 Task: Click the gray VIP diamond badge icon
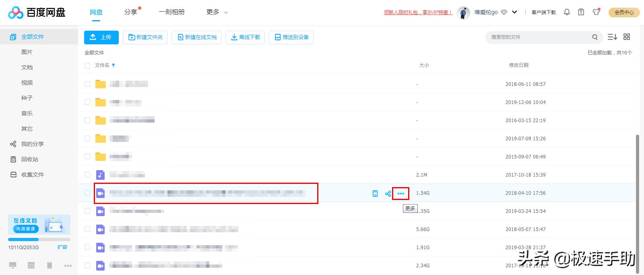coord(504,12)
